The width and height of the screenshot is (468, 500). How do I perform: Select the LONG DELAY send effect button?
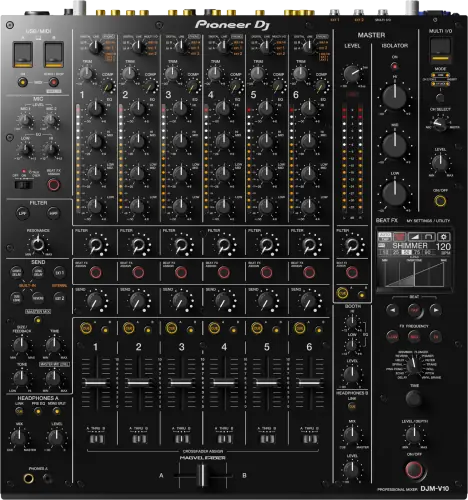click(x=38, y=272)
